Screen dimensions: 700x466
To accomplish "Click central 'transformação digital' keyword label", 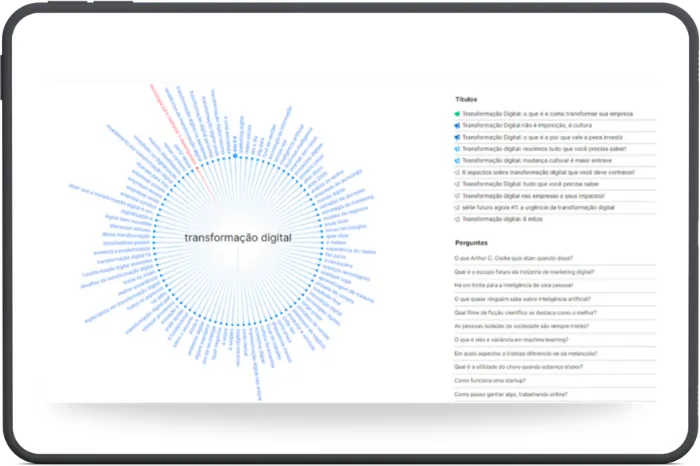I will (238, 237).
